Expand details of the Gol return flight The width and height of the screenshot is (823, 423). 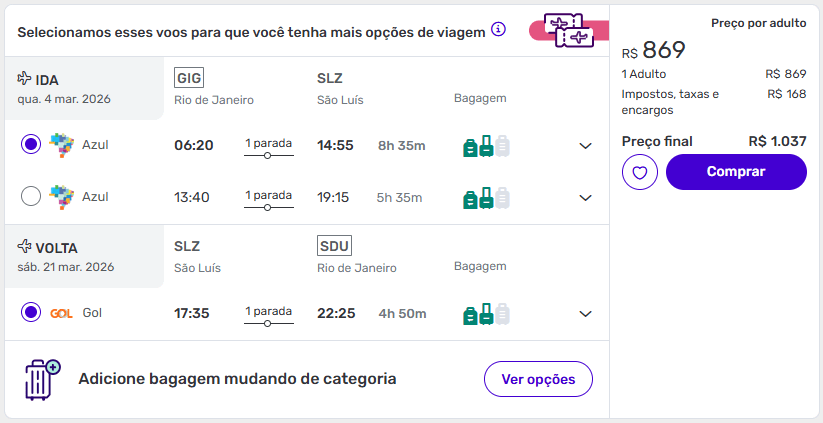click(586, 314)
